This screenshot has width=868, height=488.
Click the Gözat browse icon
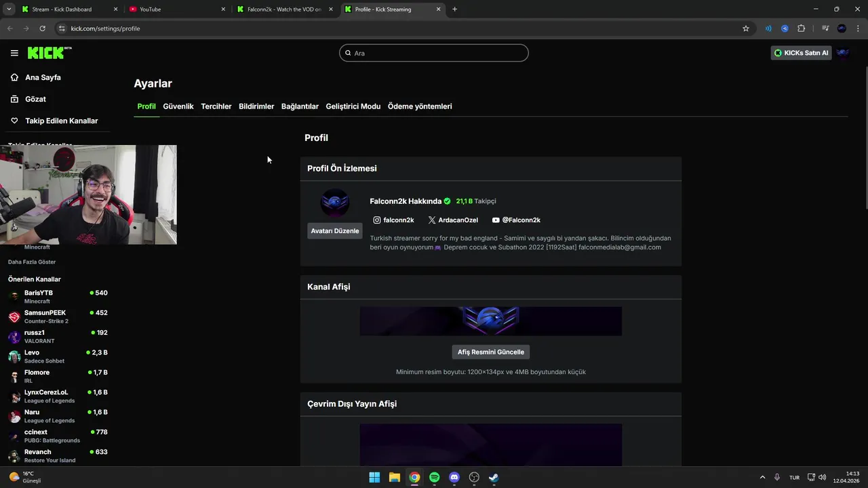pos(14,99)
